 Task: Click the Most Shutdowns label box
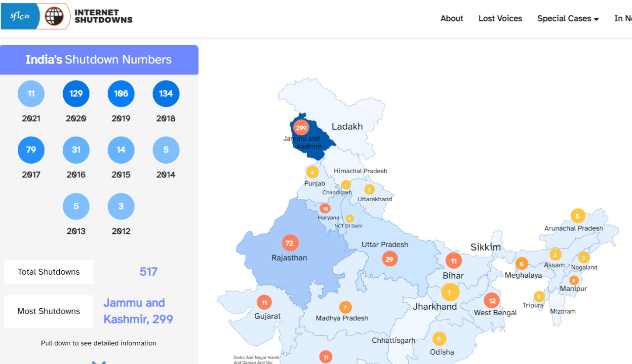48,311
